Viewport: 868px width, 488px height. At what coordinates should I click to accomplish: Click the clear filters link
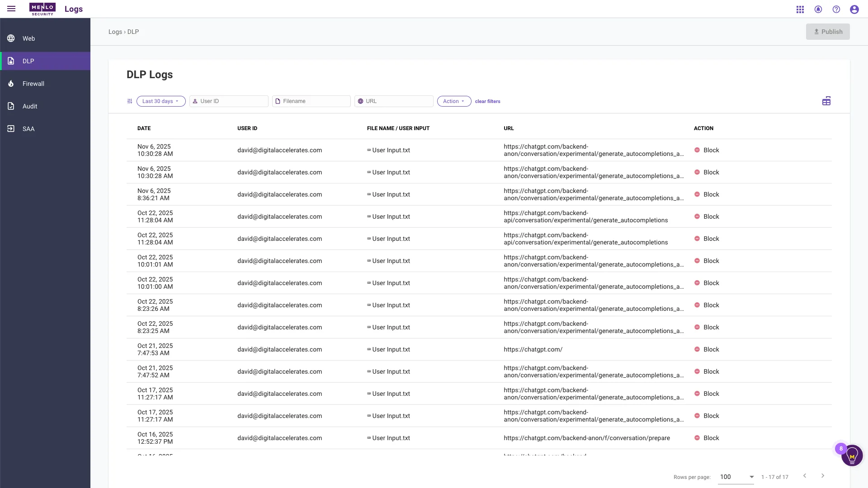coord(487,101)
